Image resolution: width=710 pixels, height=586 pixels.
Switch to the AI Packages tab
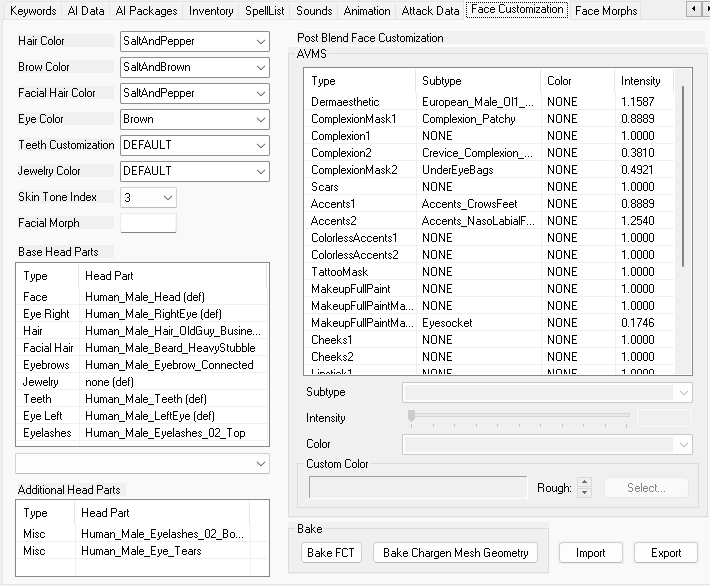(146, 11)
